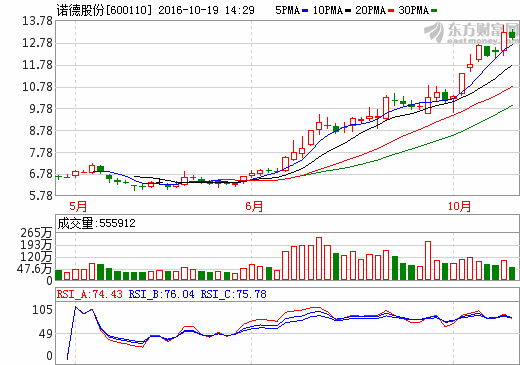Click the red 20PMA legend swatch
This screenshot has height=365, width=520.
(x=391, y=11)
